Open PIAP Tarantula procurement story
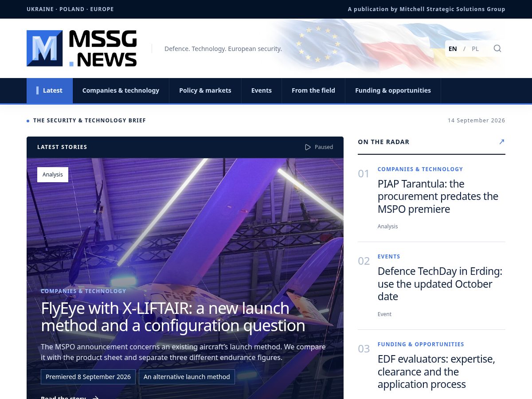The width and height of the screenshot is (532, 399). click(x=438, y=196)
